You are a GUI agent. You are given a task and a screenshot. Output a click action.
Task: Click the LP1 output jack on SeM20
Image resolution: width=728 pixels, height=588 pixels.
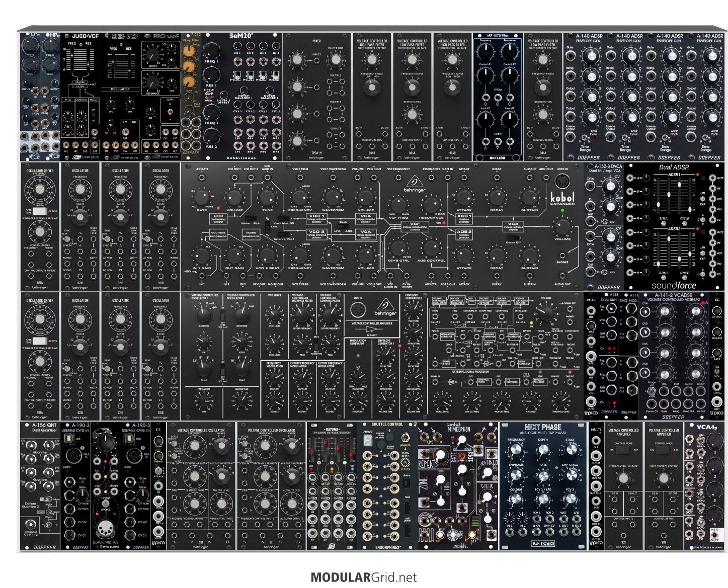coord(237,132)
